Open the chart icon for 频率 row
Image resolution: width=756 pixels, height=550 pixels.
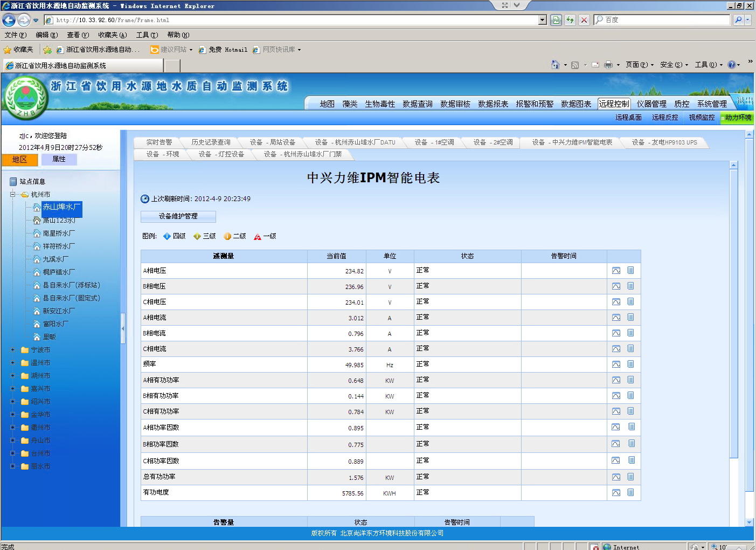tap(616, 365)
